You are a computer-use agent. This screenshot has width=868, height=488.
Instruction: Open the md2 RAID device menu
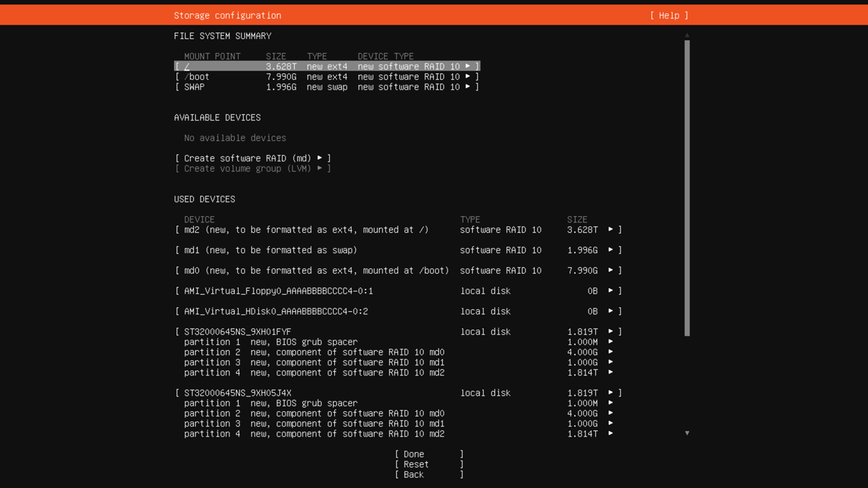[610, 230]
